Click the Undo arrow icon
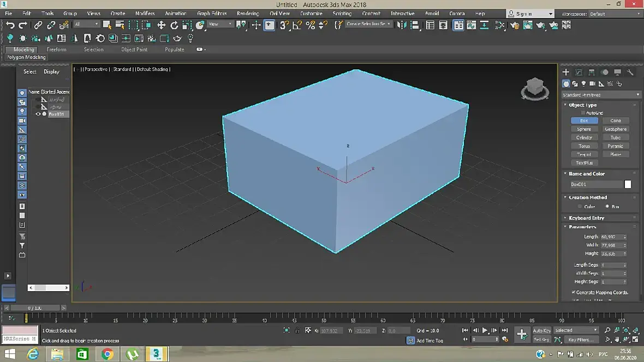The width and height of the screenshot is (644, 362). click(x=10, y=26)
